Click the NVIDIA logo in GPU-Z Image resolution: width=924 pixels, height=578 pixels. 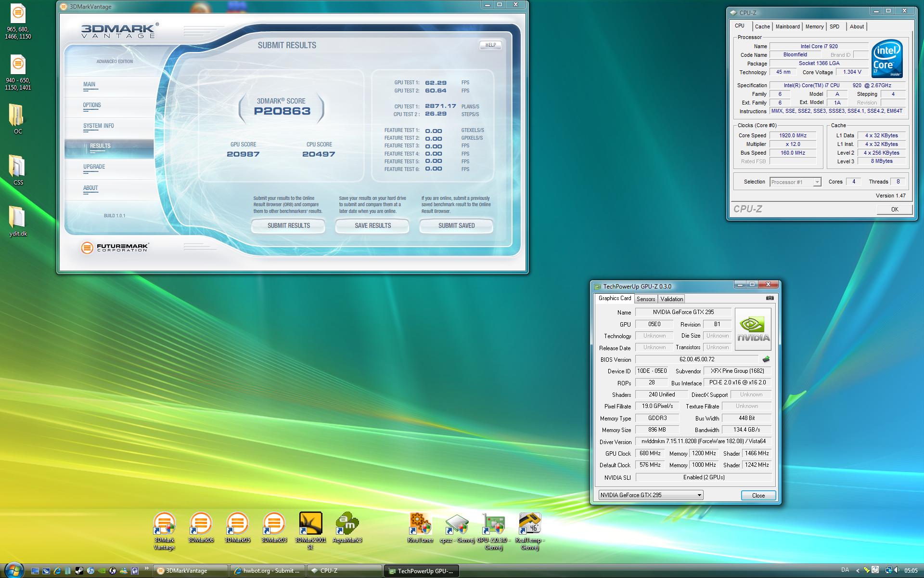point(753,329)
